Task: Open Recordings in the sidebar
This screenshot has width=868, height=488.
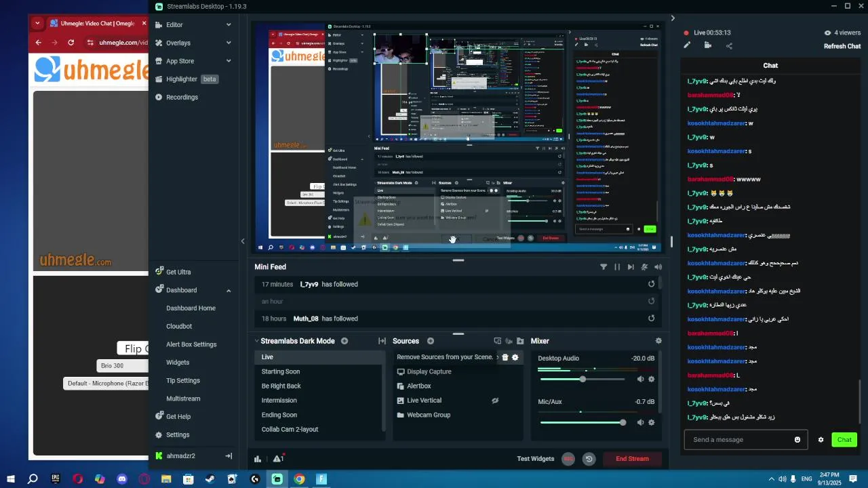Action: tap(182, 97)
